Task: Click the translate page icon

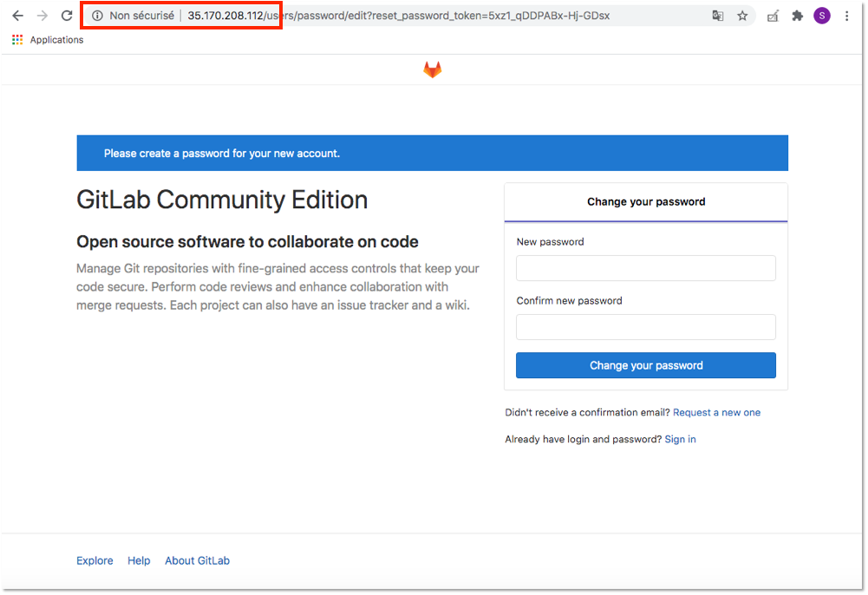Action: (x=718, y=16)
